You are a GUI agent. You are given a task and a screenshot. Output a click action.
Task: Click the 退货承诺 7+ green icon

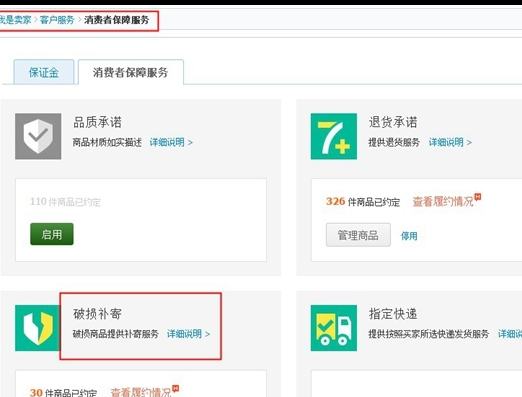(334, 136)
